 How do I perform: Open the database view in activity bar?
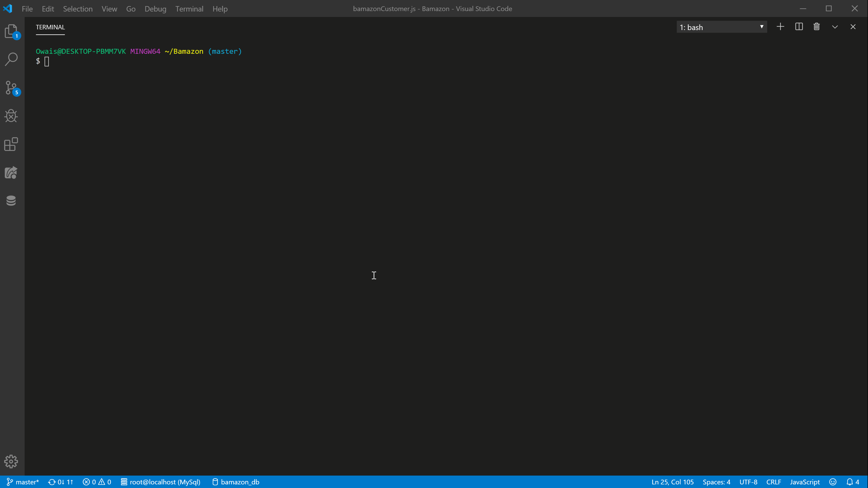click(x=11, y=201)
